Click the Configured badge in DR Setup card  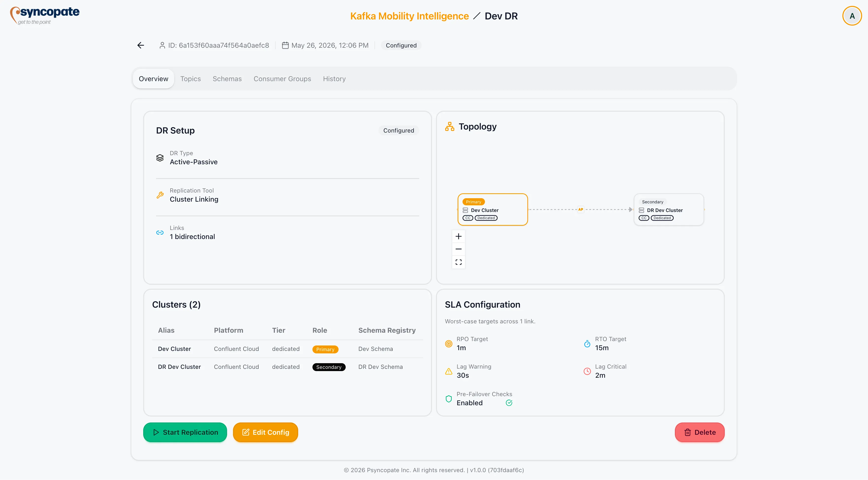tap(399, 130)
